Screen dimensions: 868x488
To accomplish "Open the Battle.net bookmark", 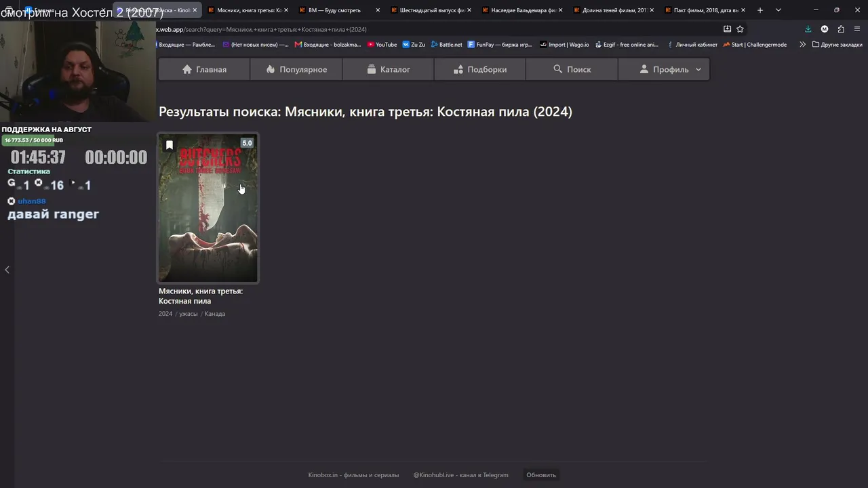I will pyautogui.click(x=446, y=45).
